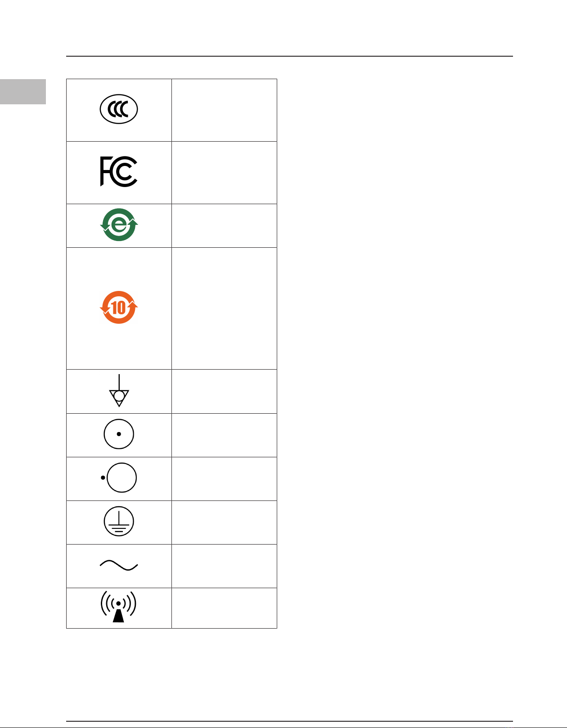Click the empty cell beside protective earth symbol
This screenshot has width=567, height=728.
(224, 523)
